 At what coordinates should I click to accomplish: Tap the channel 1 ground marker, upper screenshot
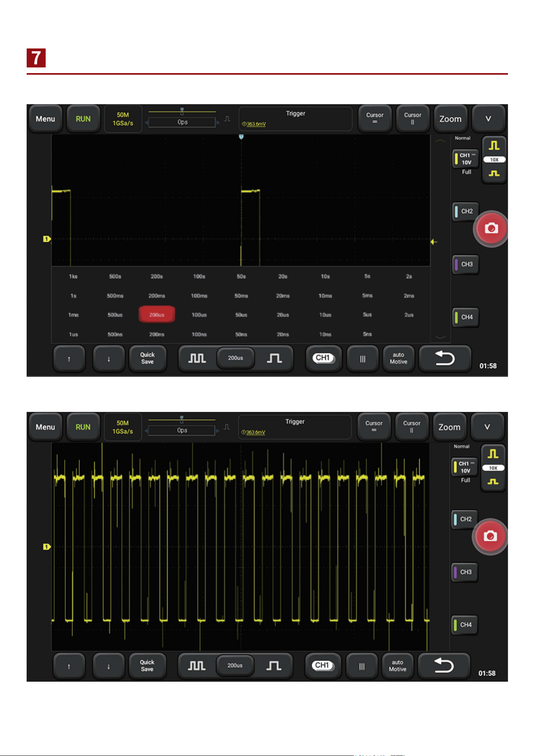(46, 239)
